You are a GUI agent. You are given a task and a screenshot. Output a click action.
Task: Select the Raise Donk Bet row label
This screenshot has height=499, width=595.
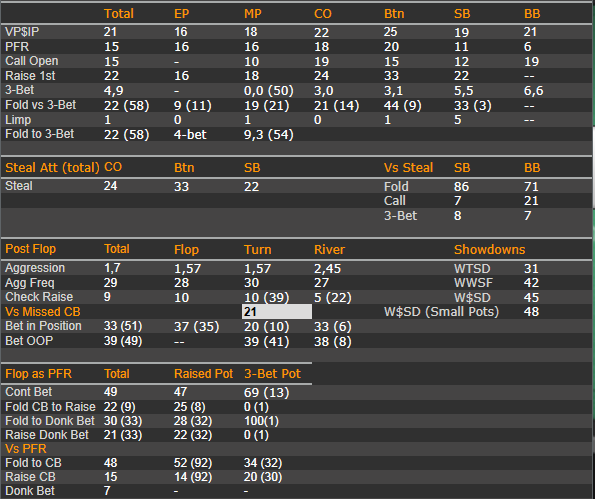click(x=47, y=435)
